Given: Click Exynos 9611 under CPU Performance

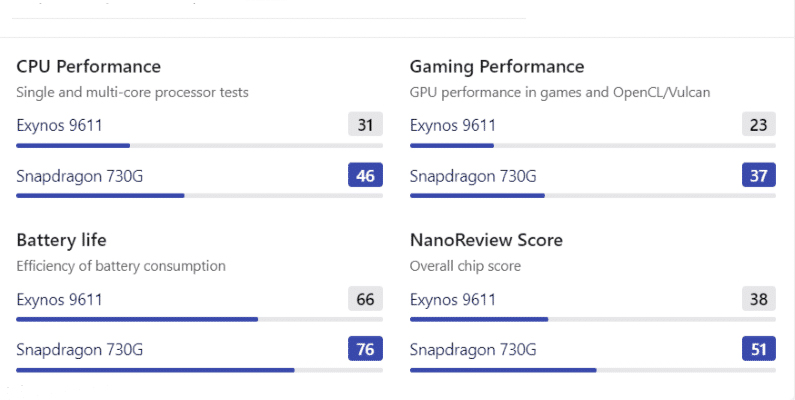Looking at the screenshot, I should point(59,125).
